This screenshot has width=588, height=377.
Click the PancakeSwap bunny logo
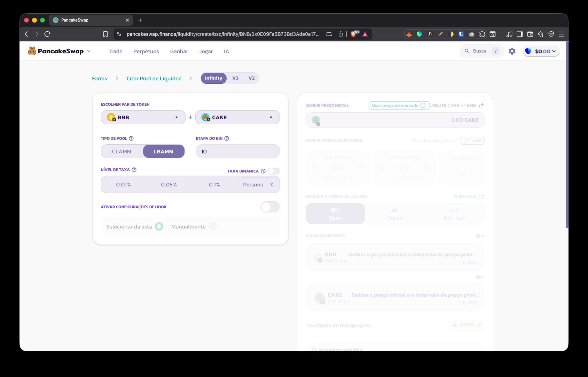32,51
